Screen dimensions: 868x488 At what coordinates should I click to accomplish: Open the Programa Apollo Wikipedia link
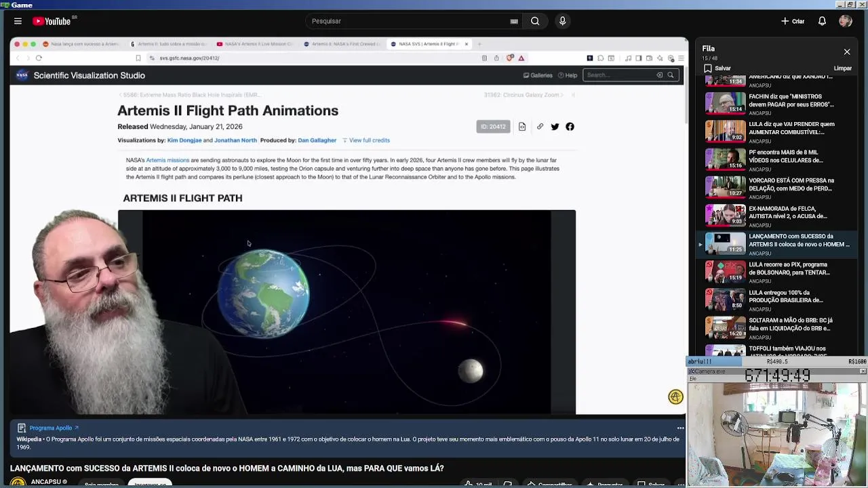[x=54, y=428]
